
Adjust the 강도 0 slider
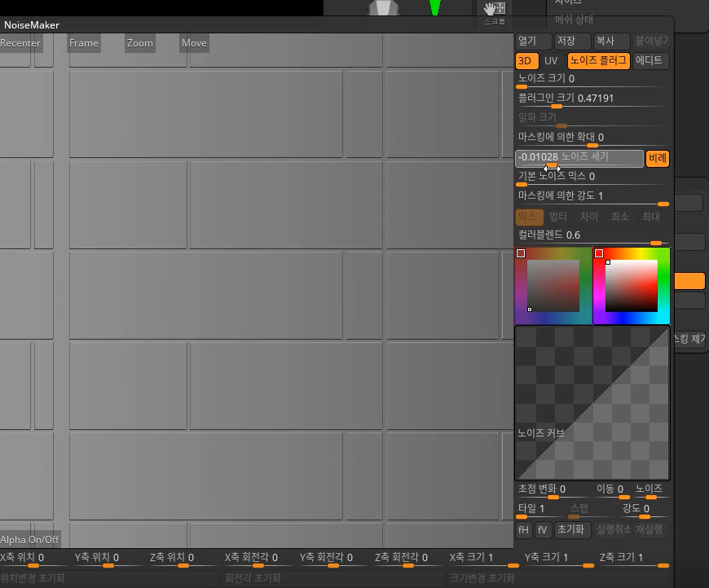pyautogui.click(x=645, y=511)
